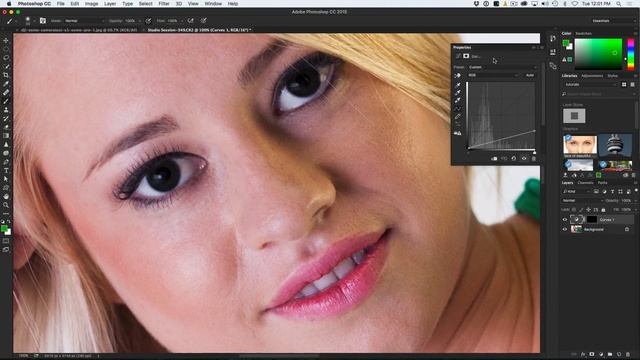Toggle pressure control for size
The height and width of the screenshot is (360, 640).
204,20
